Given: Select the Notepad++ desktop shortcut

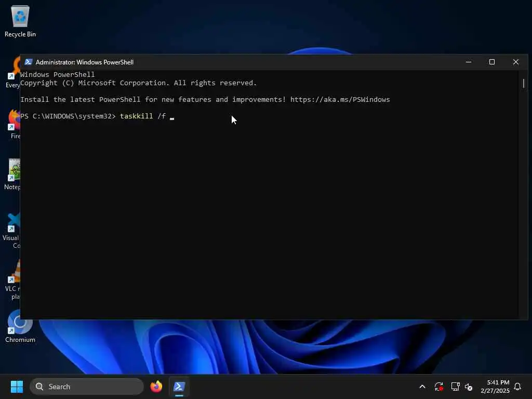Looking at the screenshot, I should (x=13, y=175).
